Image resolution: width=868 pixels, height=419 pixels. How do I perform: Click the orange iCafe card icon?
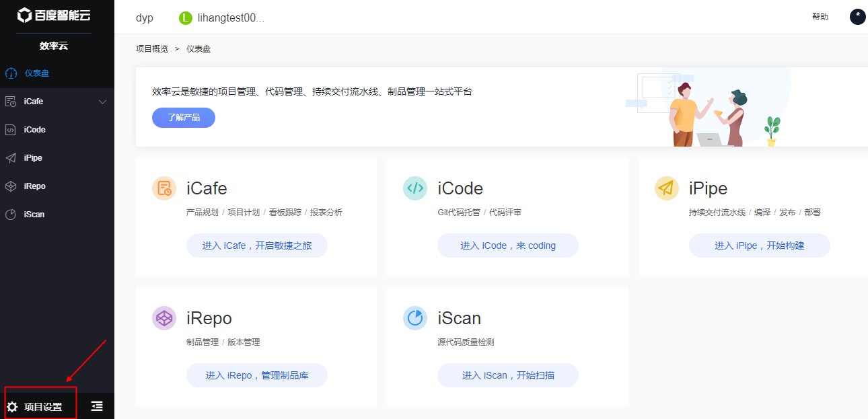coord(164,188)
